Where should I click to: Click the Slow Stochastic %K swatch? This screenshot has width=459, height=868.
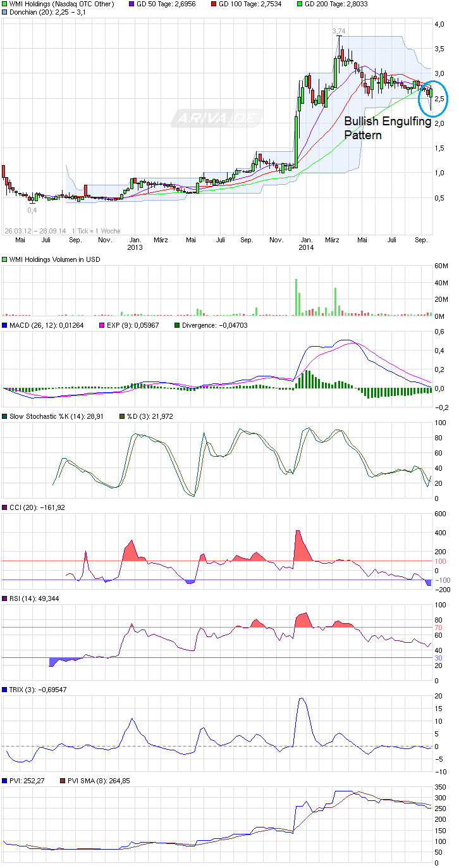[x=4, y=416]
